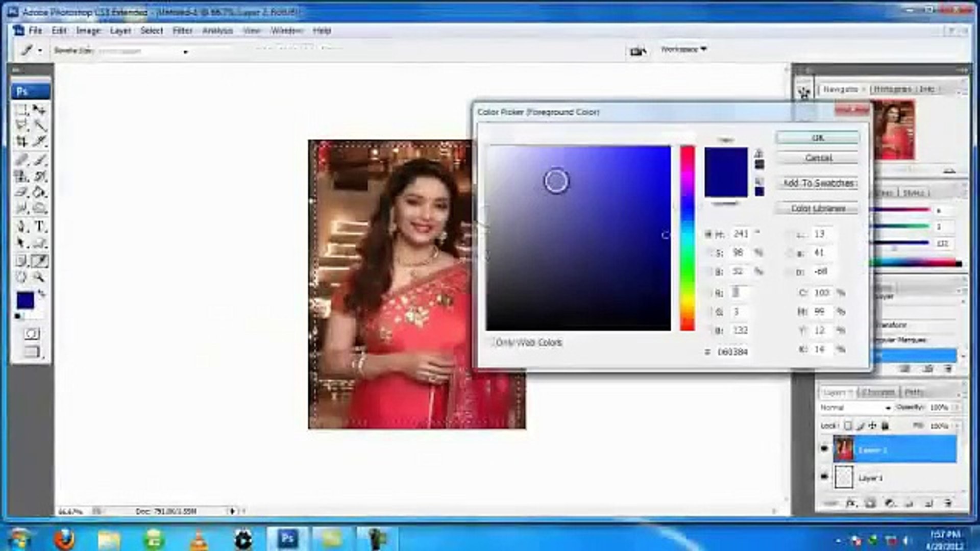The height and width of the screenshot is (551, 980).
Task: Click the Eyedropper tool in toolbox
Action: click(40, 261)
